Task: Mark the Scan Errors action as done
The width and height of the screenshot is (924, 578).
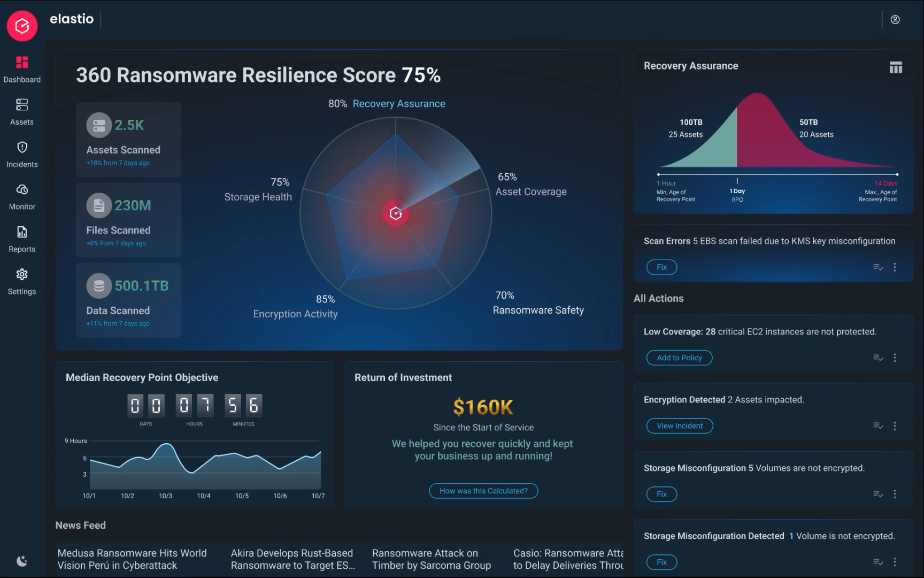Action: coord(878,267)
